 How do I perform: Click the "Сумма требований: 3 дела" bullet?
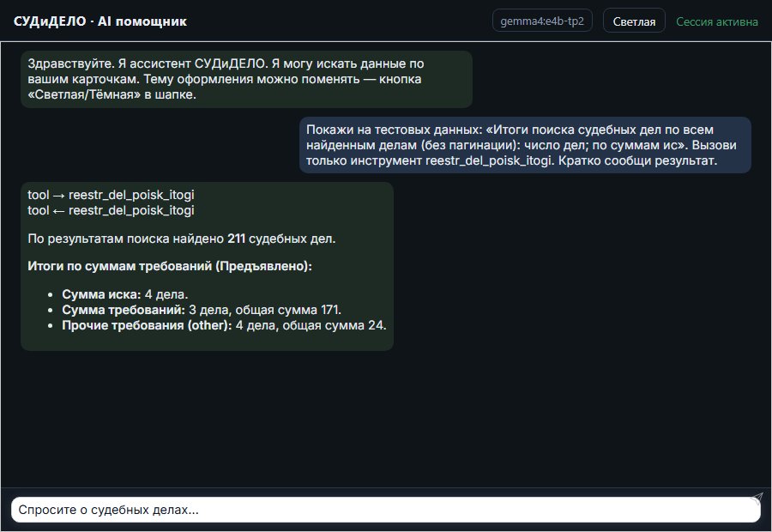(x=202, y=310)
